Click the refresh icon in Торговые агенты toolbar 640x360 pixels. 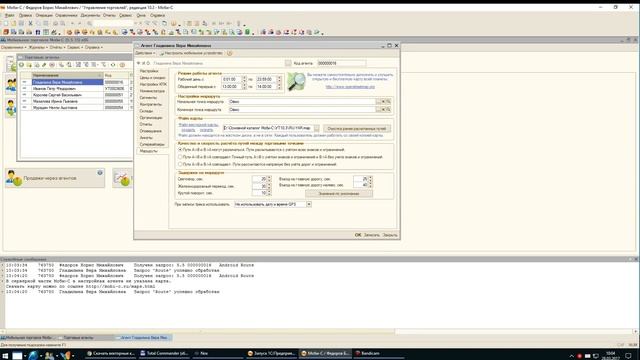click(x=113, y=65)
